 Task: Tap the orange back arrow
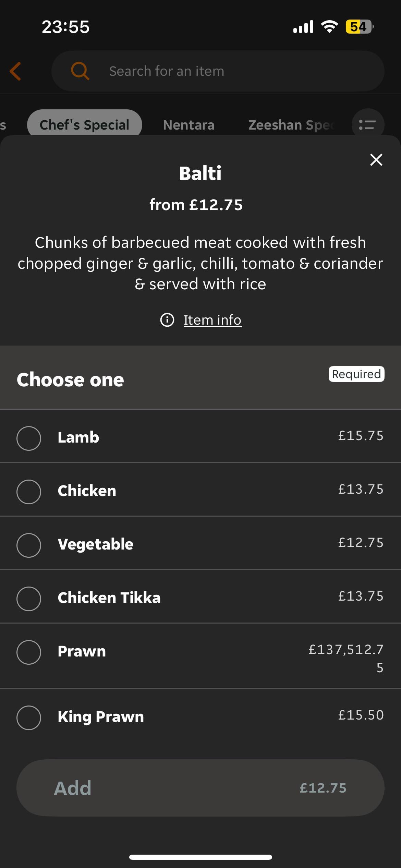(x=16, y=71)
